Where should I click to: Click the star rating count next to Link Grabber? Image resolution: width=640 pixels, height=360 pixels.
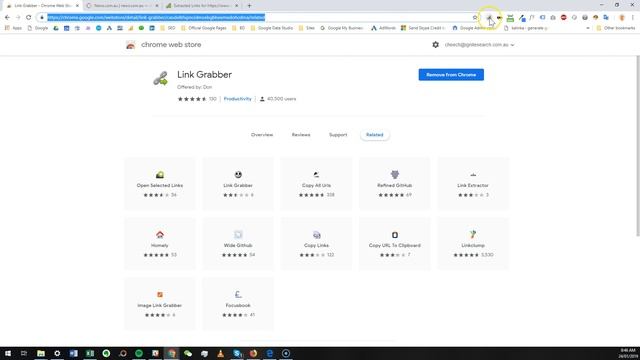[212, 99]
